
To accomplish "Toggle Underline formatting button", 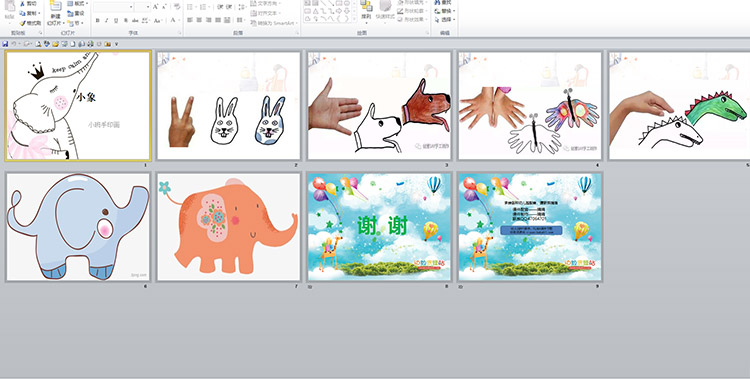I will (116, 20).
